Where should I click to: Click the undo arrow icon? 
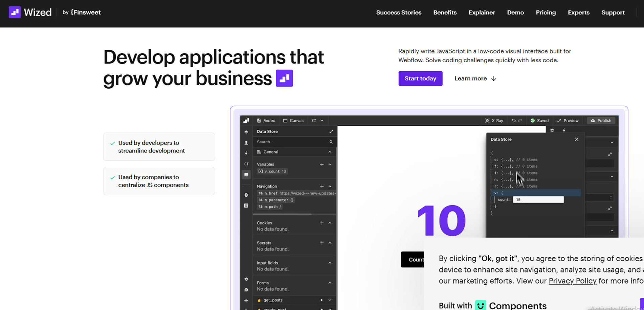point(513,120)
